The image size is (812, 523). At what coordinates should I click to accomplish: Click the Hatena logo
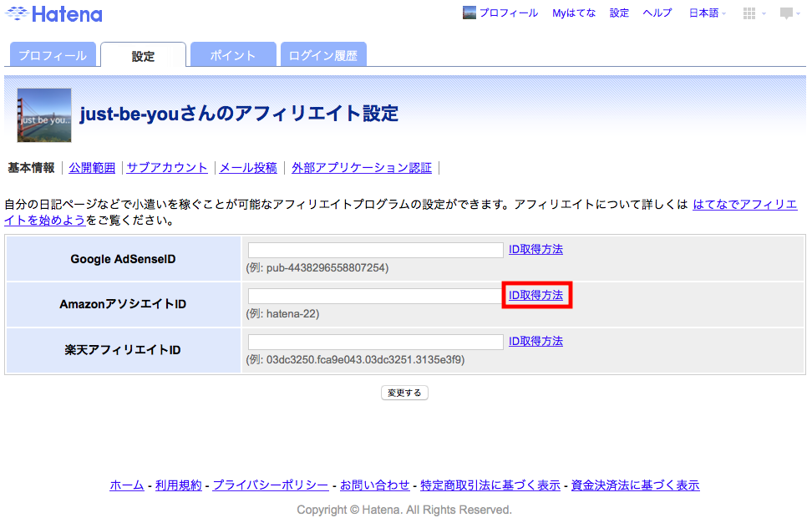tap(53, 13)
